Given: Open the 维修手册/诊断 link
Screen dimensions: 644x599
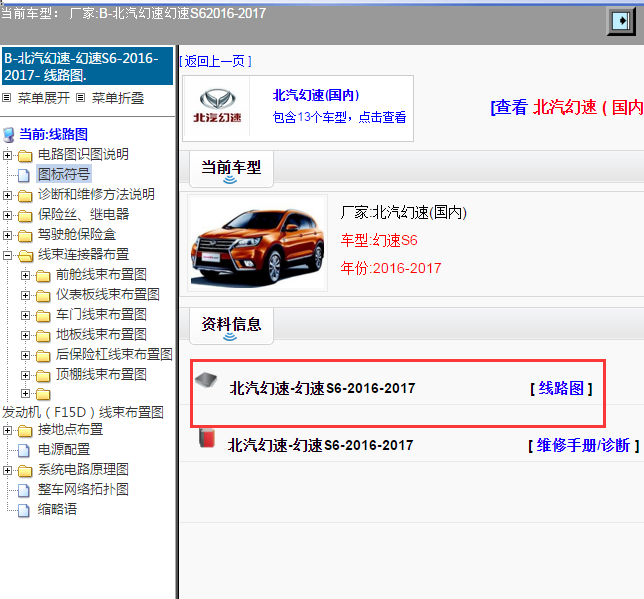Looking at the screenshot, I should pos(583,445).
